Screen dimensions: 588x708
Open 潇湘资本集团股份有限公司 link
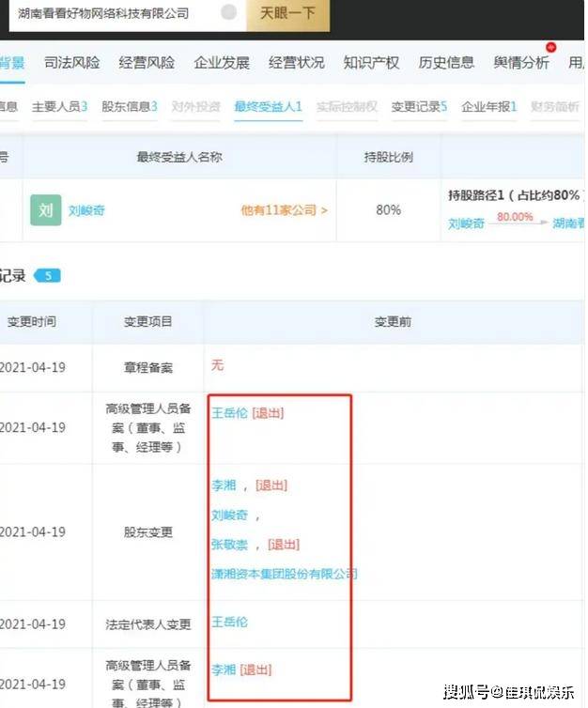pyautogui.click(x=284, y=574)
